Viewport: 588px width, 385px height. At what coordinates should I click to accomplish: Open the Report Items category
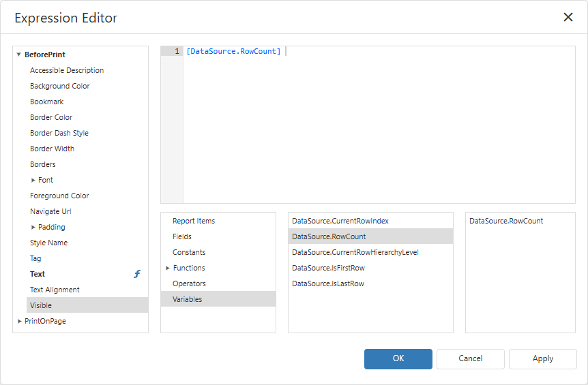(x=194, y=221)
